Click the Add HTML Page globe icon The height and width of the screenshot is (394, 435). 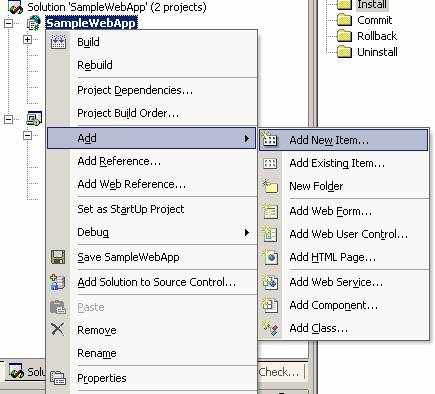pos(270,257)
